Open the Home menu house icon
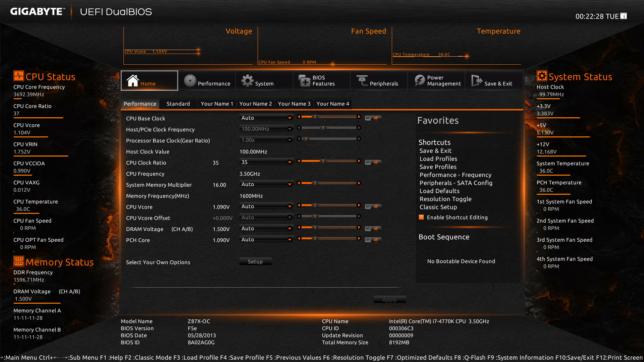 (x=132, y=80)
